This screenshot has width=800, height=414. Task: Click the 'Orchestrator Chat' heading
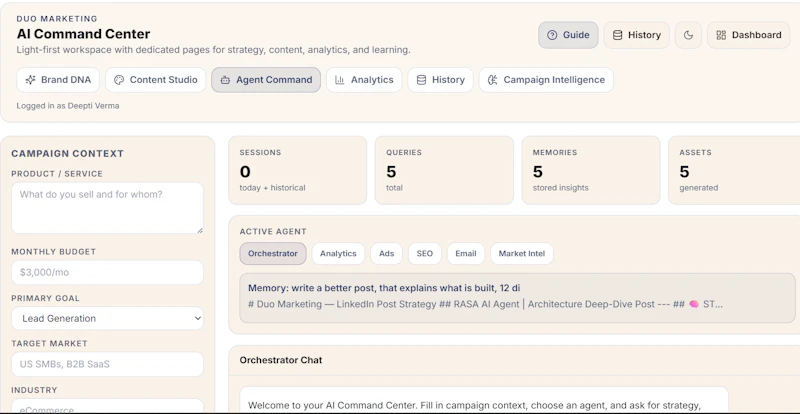pyautogui.click(x=281, y=360)
